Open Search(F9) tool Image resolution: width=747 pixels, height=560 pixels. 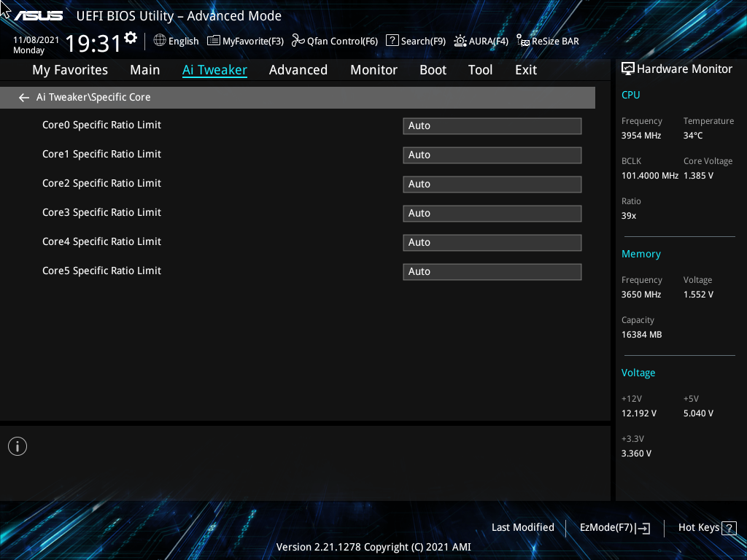pyautogui.click(x=415, y=41)
